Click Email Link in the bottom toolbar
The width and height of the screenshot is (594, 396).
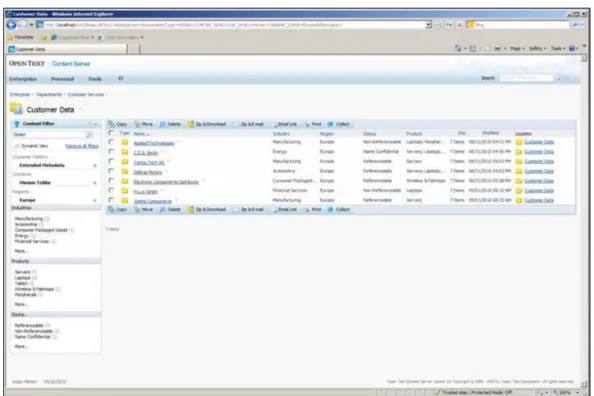[284, 210]
